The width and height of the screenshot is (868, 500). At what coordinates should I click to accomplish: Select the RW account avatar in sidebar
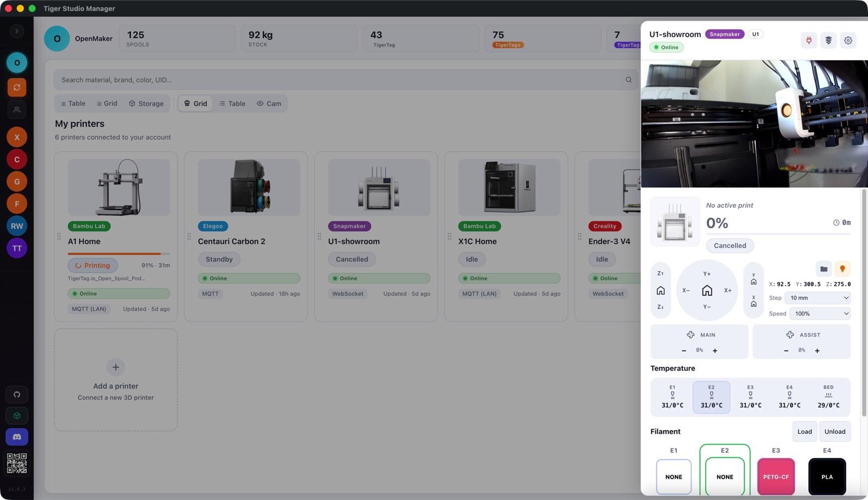click(17, 226)
